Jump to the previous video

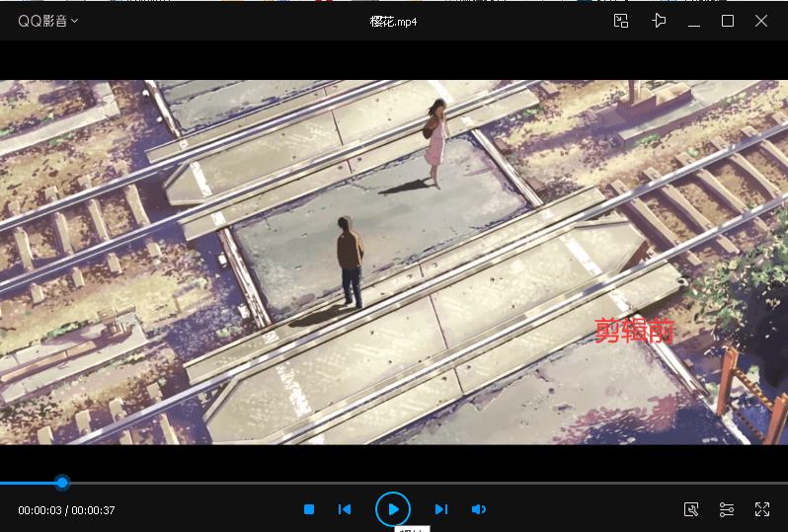coord(345,509)
